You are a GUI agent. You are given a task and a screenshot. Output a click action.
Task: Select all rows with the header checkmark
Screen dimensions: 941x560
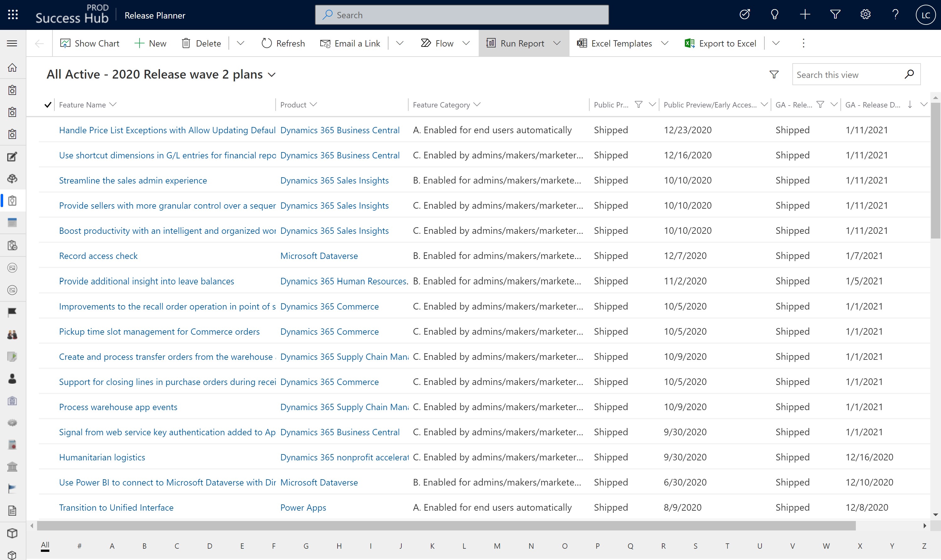tap(47, 105)
